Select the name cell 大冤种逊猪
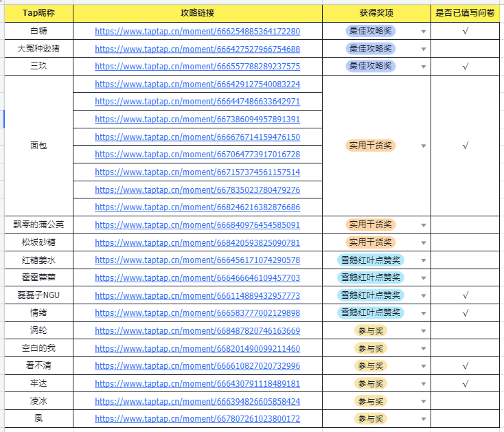 [x=38, y=49]
